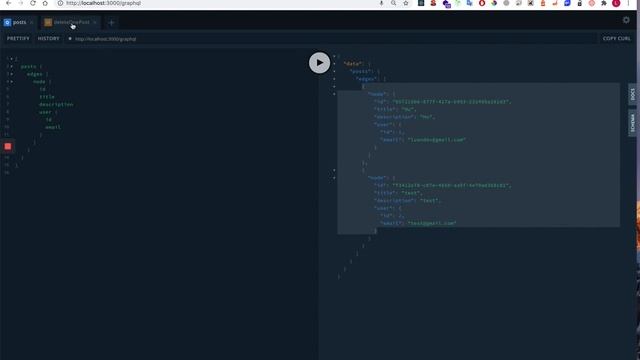
Task: Reload the browser page
Action: 33,3
